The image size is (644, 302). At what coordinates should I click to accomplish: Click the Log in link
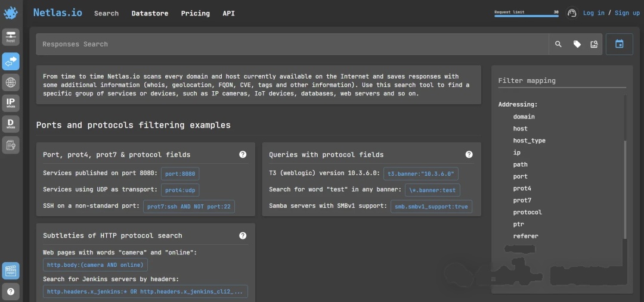(594, 13)
